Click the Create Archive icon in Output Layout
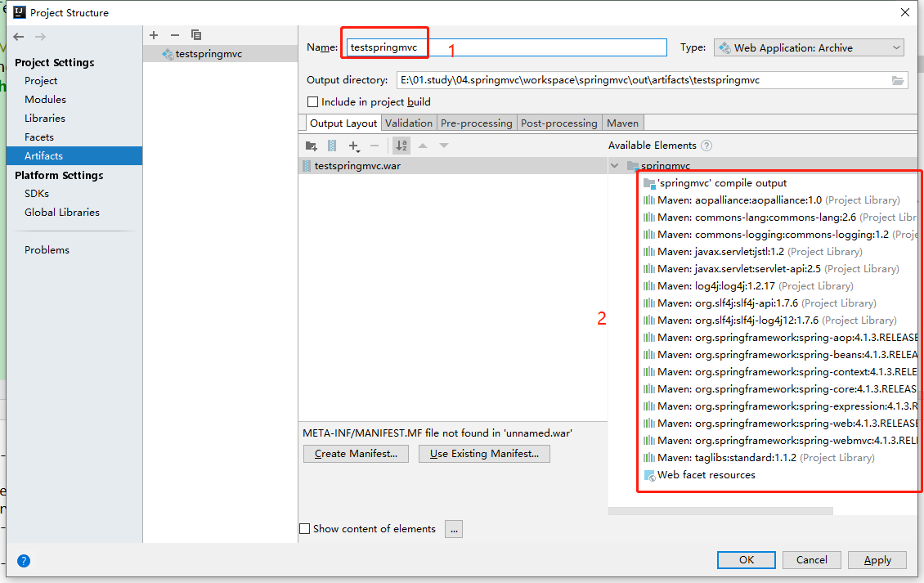Image resolution: width=924 pixels, height=583 pixels. pos(332,145)
